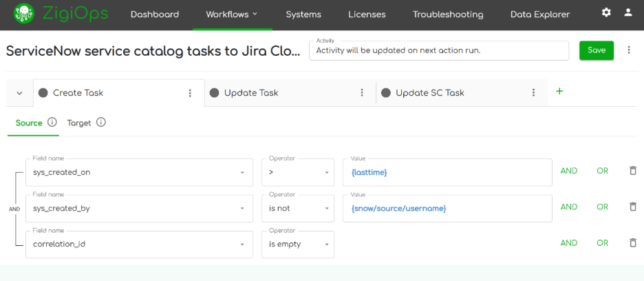Show Target info icon

[101, 122]
